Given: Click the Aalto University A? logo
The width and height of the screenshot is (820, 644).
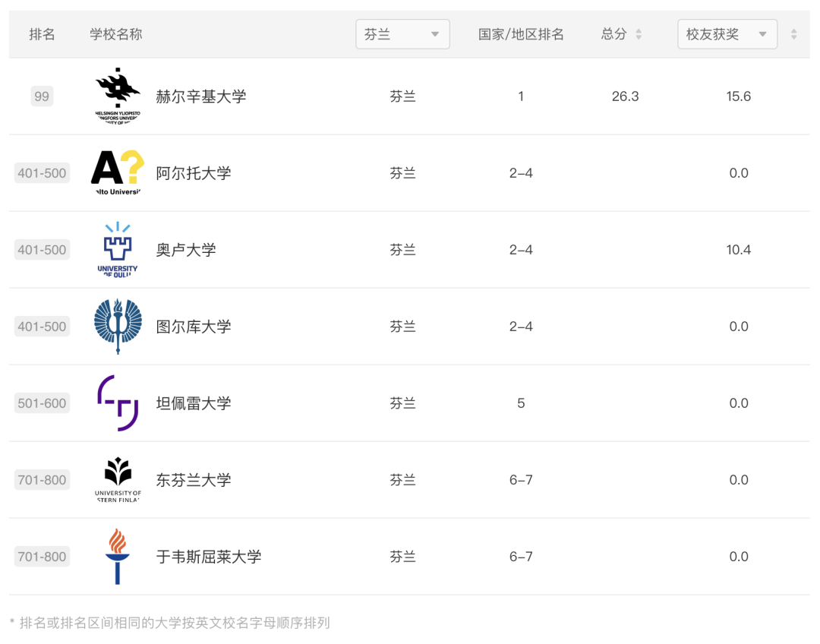Looking at the screenshot, I should coord(118,172).
